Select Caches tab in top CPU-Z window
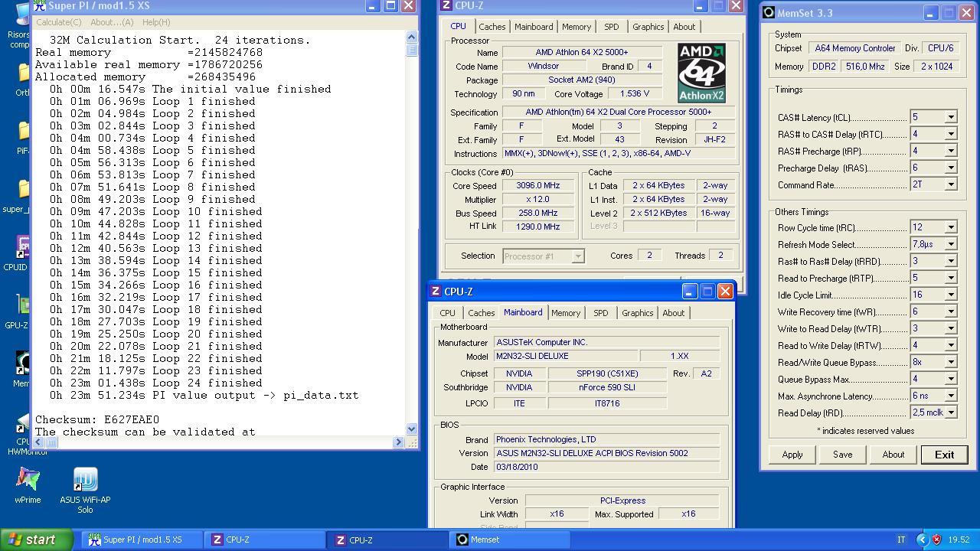Viewport: 980px width, 551px height. pos(492,27)
